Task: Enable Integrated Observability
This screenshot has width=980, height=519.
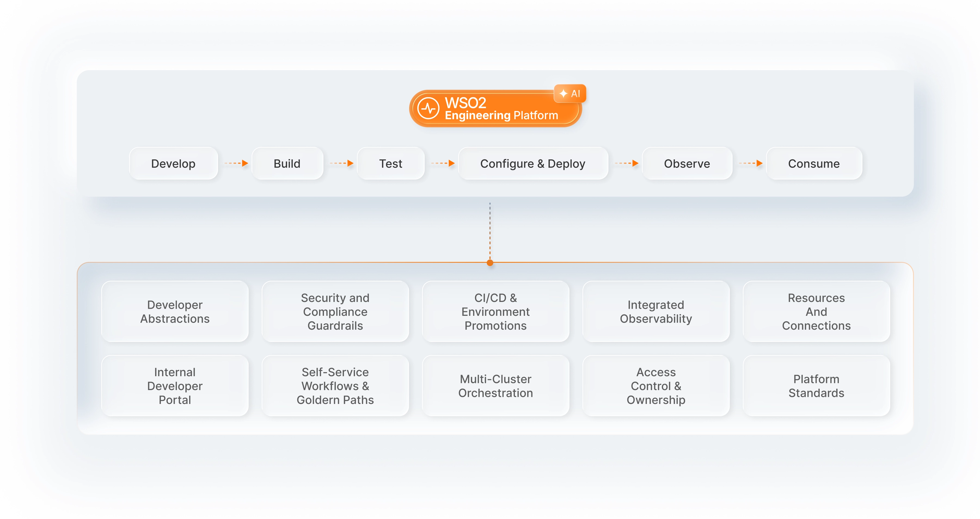Action: coord(656,311)
